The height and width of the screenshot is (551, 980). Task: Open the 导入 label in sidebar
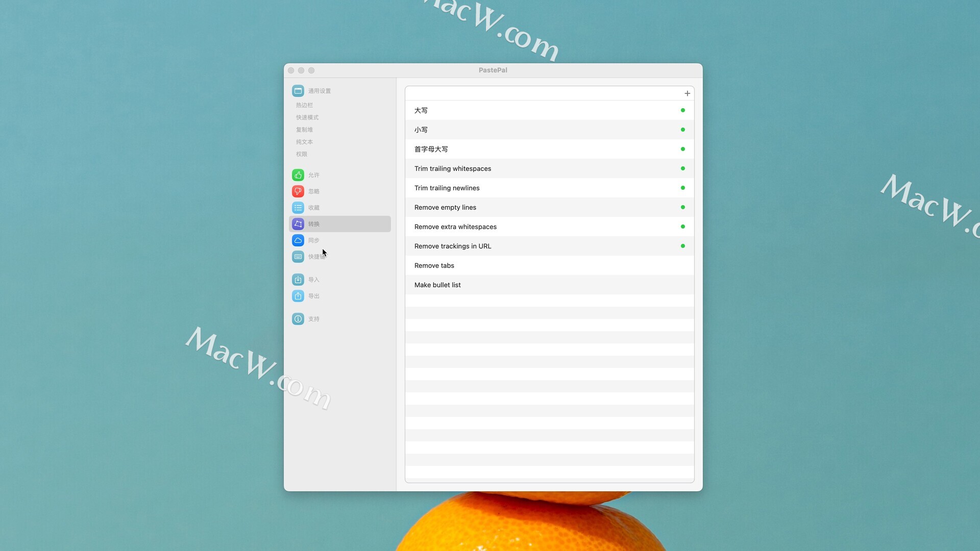(314, 280)
